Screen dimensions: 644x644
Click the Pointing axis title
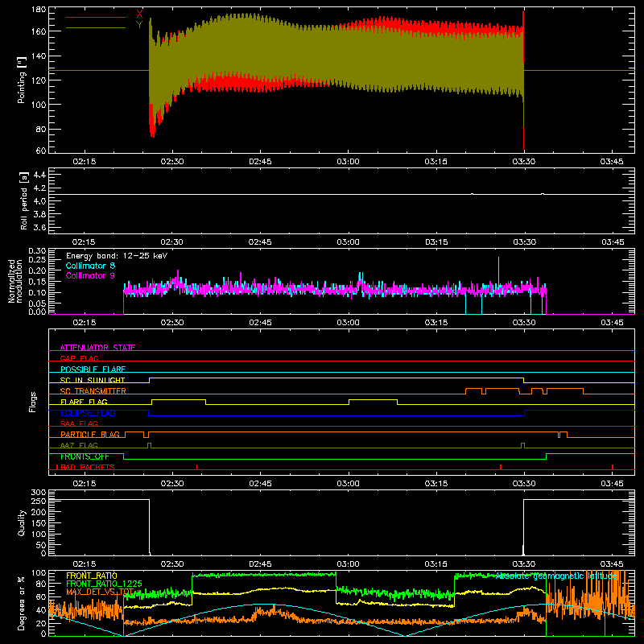(22, 80)
